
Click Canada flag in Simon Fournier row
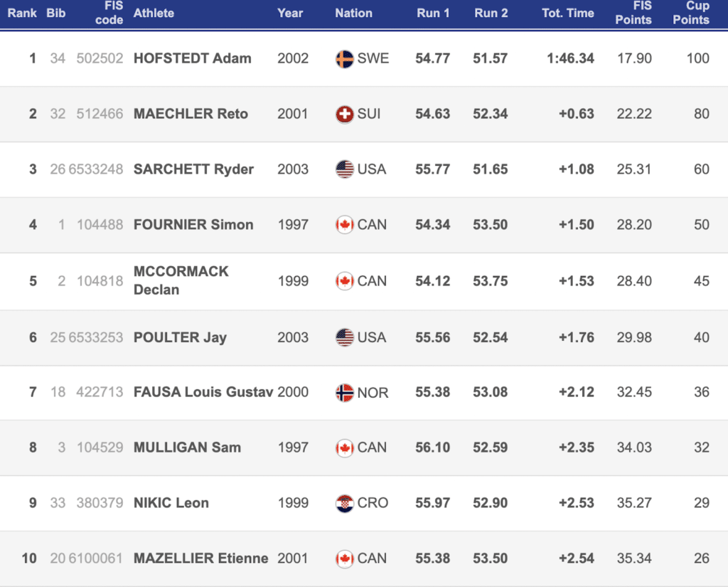coord(345,225)
